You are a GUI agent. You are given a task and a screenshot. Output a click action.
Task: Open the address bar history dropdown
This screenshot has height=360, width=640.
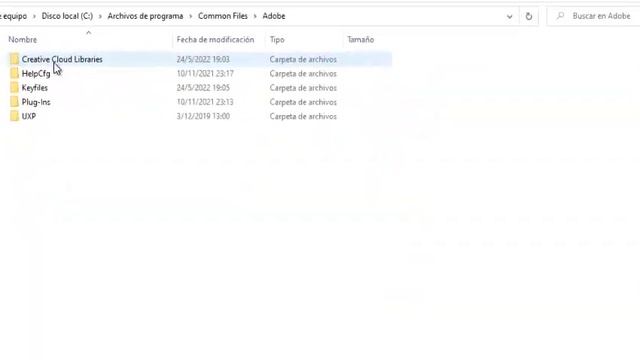pyautogui.click(x=509, y=17)
